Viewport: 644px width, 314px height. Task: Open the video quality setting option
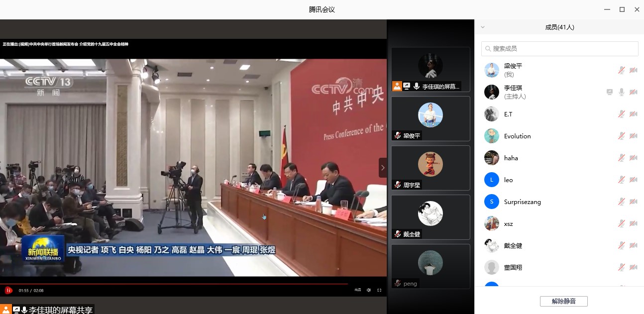[x=357, y=290]
